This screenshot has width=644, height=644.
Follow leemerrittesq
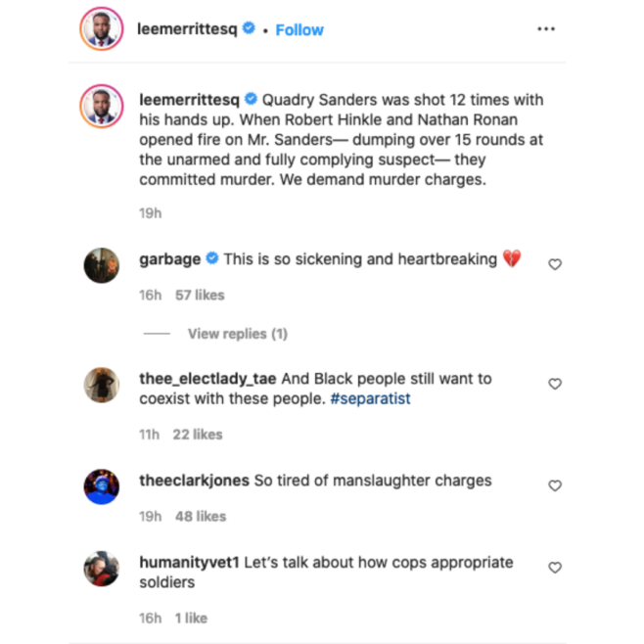299,29
